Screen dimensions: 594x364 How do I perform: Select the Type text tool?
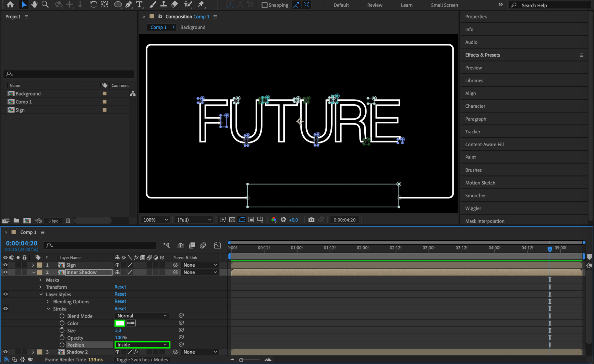click(139, 4)
